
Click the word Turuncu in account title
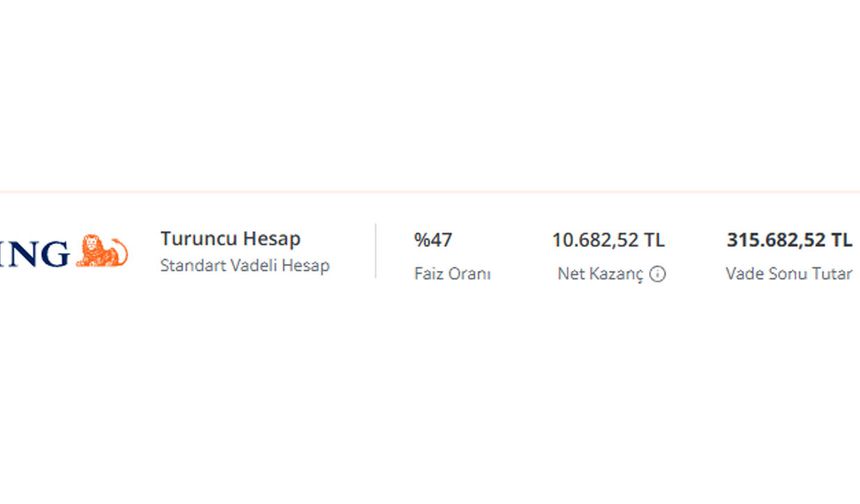[x=199, y=239]
